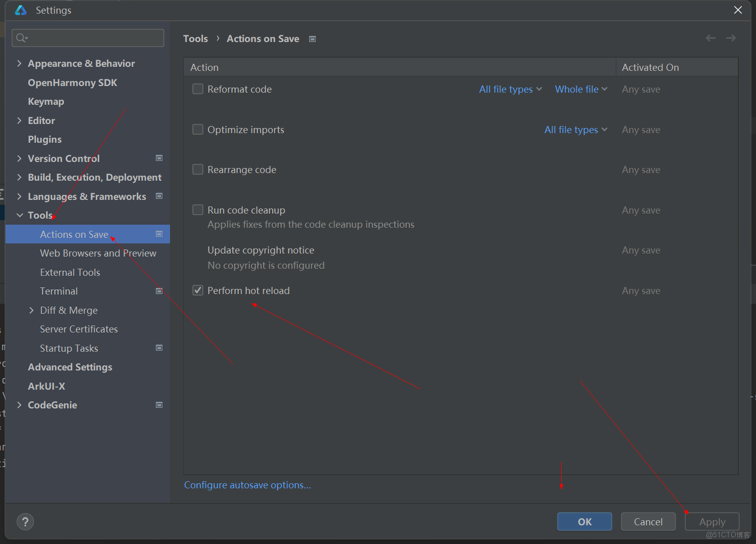
Task: Select the Keymap settings page
Action: (46, 102)
